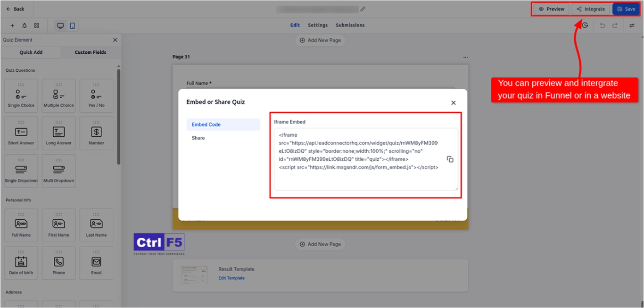Open the styles adjustment sliders icon

click(x=632, y=25)
